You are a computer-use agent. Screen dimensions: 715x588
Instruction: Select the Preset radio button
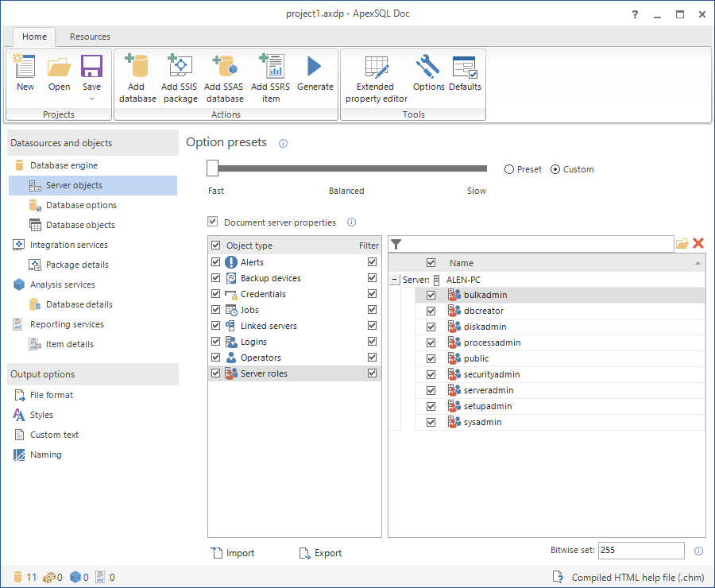tap(509, 169)
